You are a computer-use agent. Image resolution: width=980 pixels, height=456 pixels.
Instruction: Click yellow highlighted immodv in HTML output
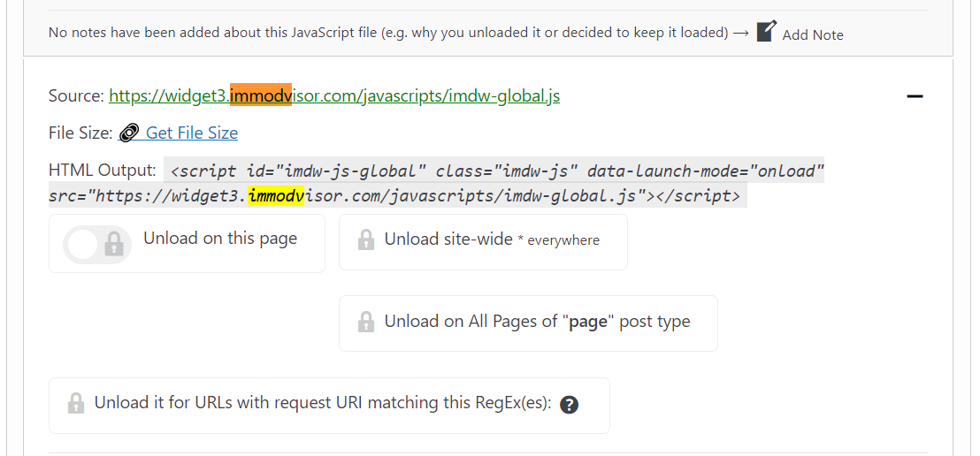pos(276,195)
